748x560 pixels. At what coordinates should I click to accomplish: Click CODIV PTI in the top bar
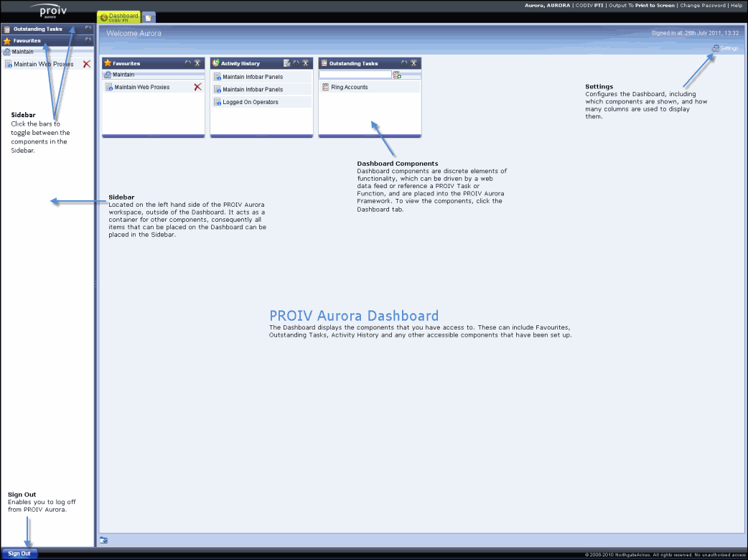(589, 6)
